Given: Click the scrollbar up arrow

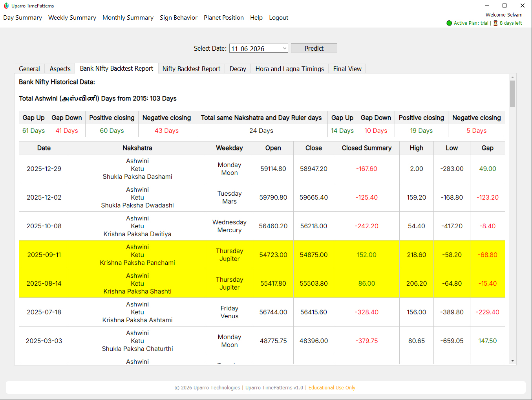Looking at the screenshot, I should pos(512,77).
